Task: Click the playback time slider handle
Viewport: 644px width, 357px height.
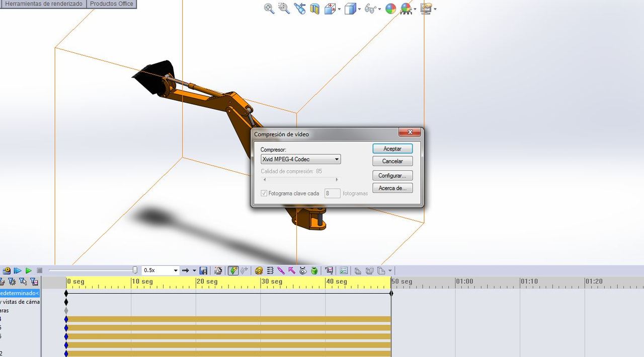Action: click(135, 270)
